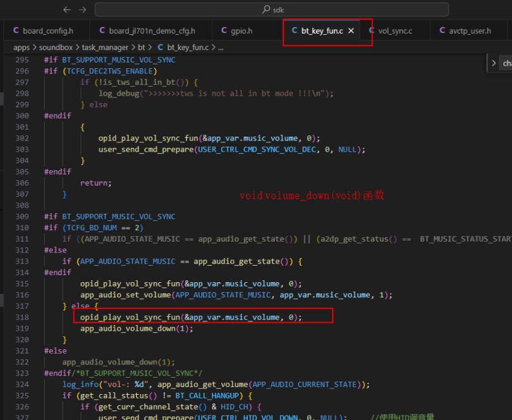This screenshot has height=420, width=512.
Task: Click the C icon on gpio.h tab
Action: (224, 30)
